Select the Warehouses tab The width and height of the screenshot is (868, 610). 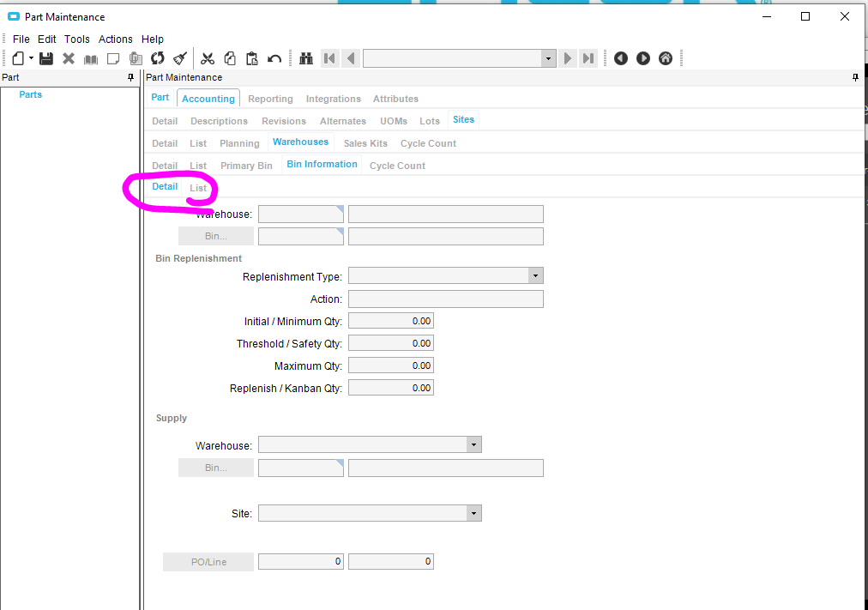[300, 142]
